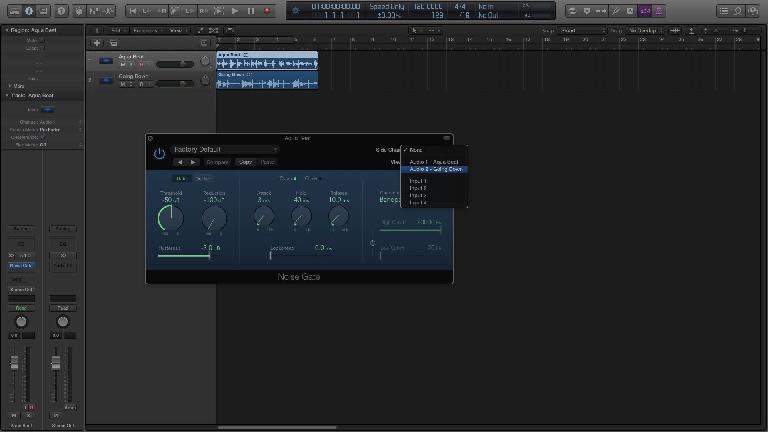Mute the Aqua Beat track

click(x=122, y=64)
